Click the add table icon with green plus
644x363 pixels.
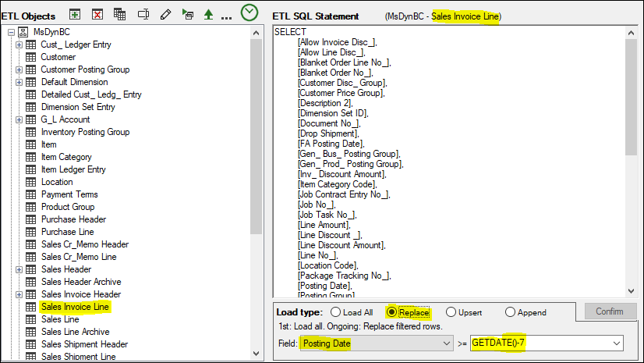(75, 15)
